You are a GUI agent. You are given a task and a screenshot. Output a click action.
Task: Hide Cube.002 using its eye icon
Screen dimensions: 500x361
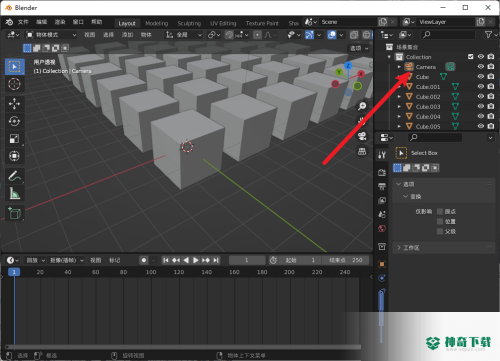[x=481, y=96]
